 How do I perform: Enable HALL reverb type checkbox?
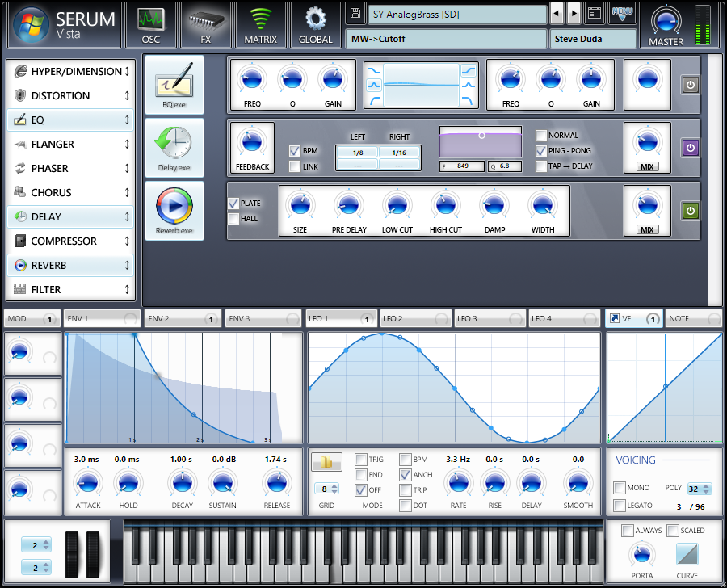(x=233, y=218)
